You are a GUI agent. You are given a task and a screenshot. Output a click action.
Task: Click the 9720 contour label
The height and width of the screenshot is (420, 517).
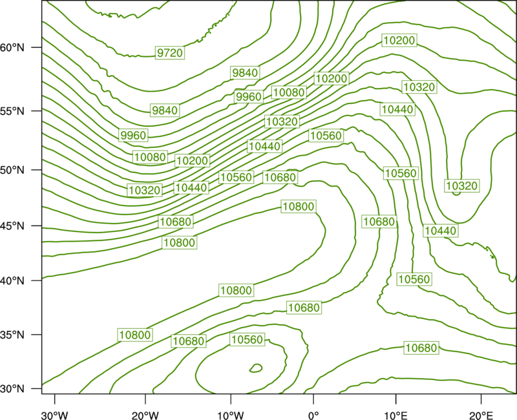(170, 53)
